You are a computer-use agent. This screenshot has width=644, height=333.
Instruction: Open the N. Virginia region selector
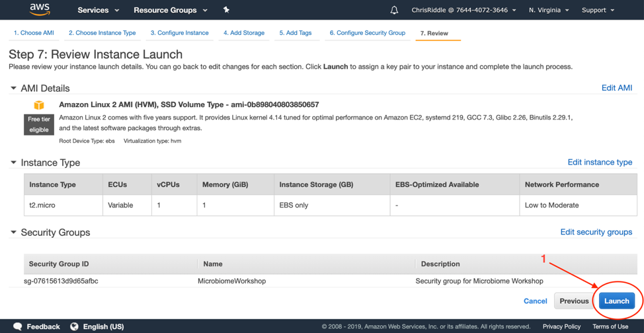pyautogui.click(x=549, y=10)
